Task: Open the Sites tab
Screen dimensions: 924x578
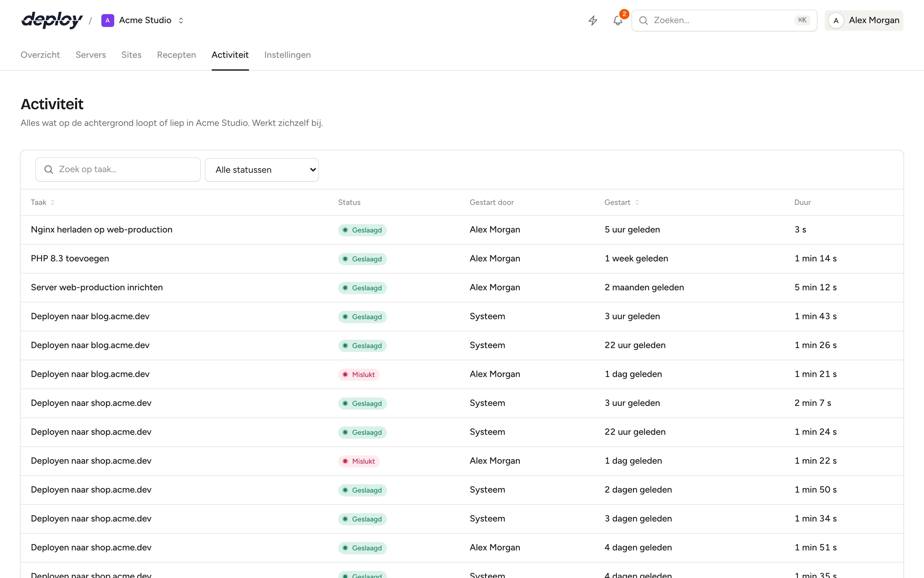Action: (x=131, y=55)
